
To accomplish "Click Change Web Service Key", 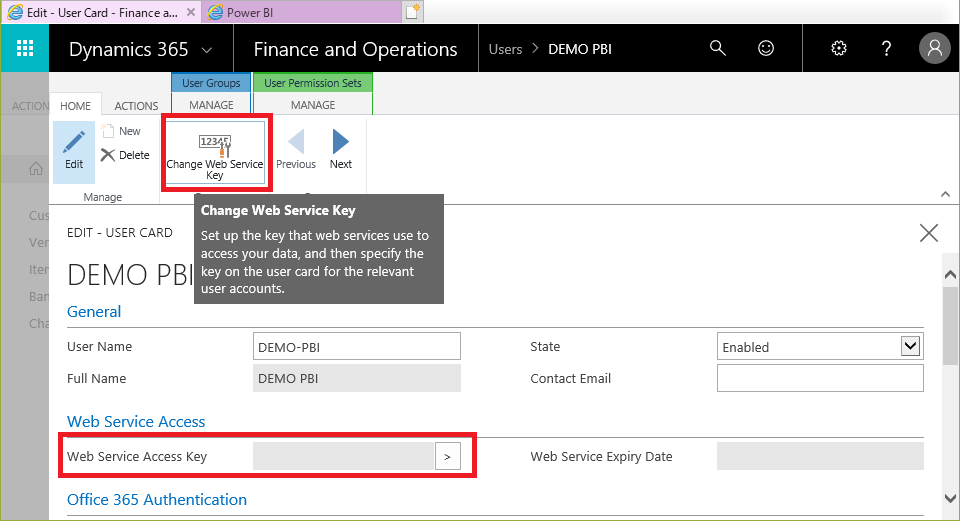I will [215, 152].
